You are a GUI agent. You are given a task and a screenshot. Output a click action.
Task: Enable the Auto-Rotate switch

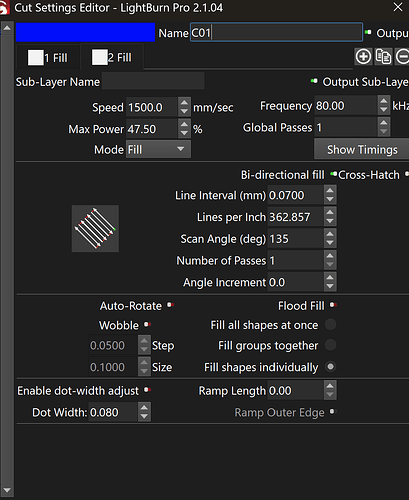click(170, 305)
